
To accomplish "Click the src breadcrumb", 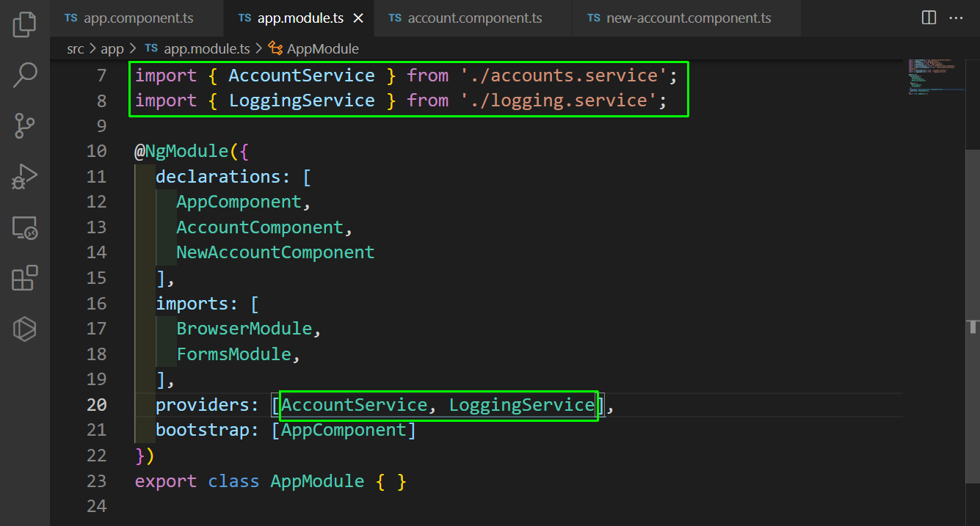I will point(76,49).
